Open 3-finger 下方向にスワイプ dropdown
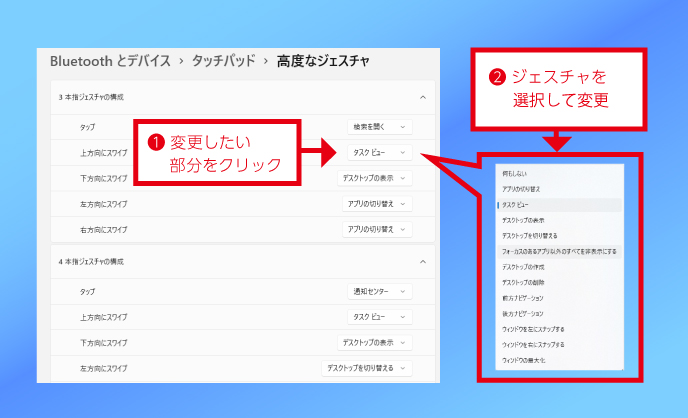 375,178
